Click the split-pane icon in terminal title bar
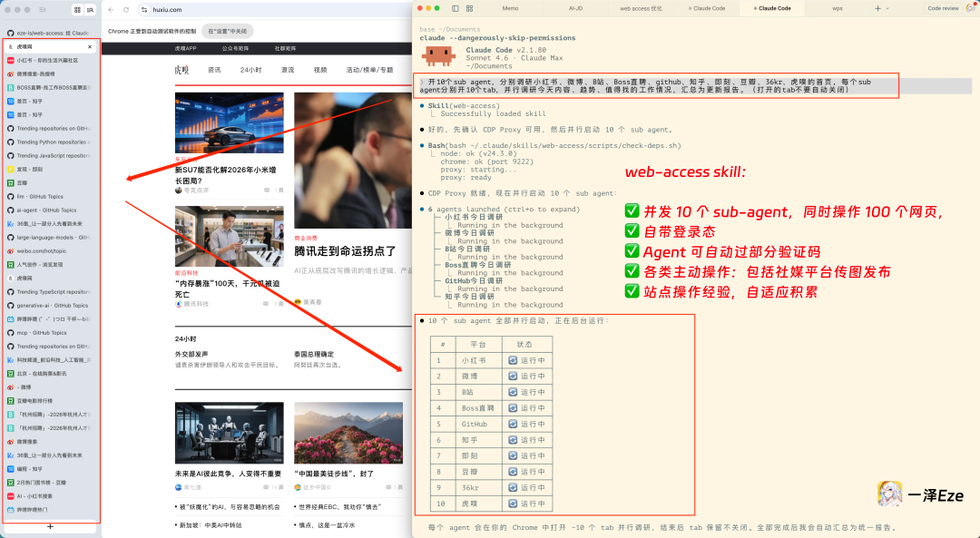Image resolution: width=980 pixels, height=538 pixels. 454,7
